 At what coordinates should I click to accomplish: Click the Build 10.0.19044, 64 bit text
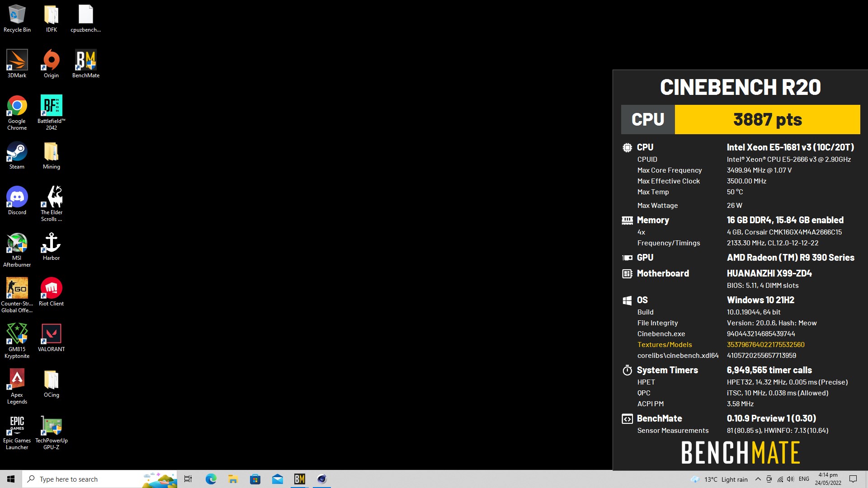click(753, 312)
